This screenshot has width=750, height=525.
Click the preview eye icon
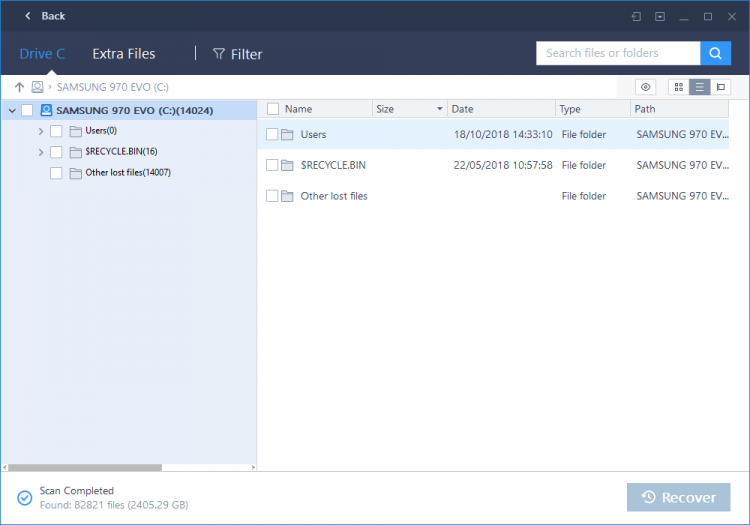(x=645, y=87)
